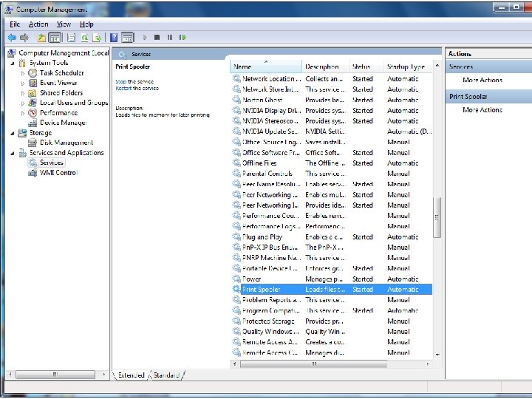Expand the Performance tree node

click(x=23, y=113)
